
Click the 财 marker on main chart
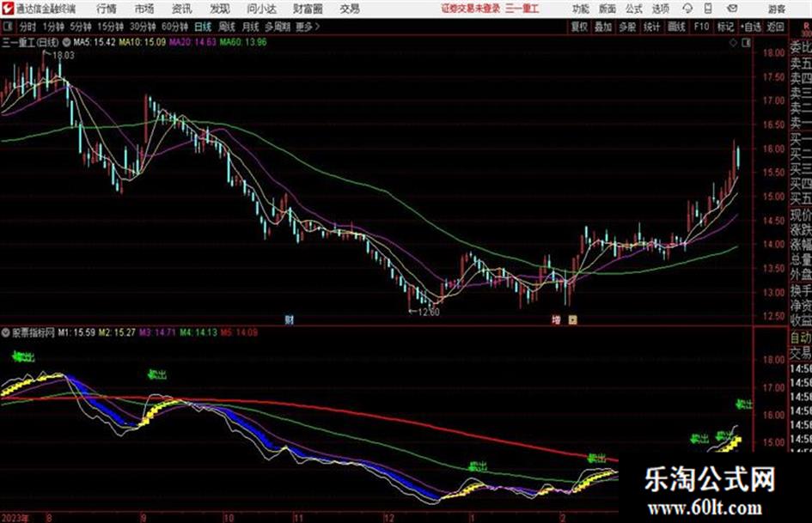(x=289, y=319)
